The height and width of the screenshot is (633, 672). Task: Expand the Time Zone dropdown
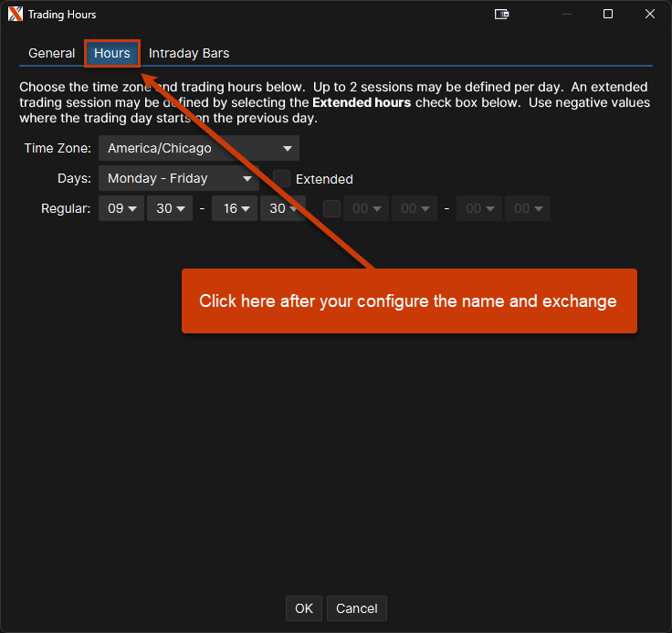tap(198, 148)
